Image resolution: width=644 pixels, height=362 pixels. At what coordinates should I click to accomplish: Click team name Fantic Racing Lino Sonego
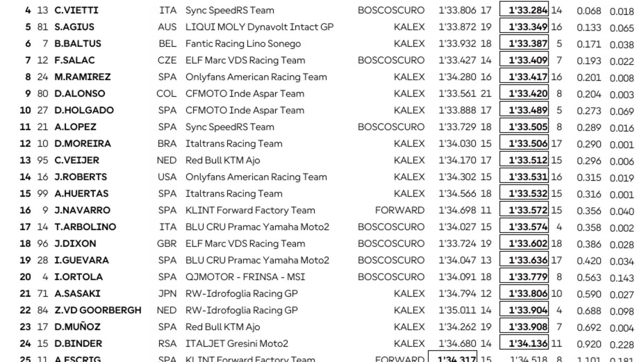coord(243,44)
